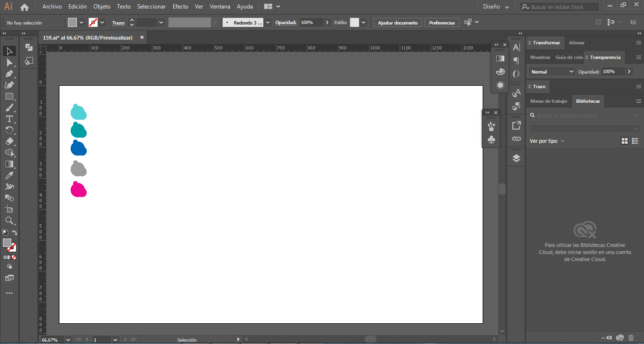Viewport: 644px width, 344px height.
Task: Select the Type tool
Action: pos(9,119)
